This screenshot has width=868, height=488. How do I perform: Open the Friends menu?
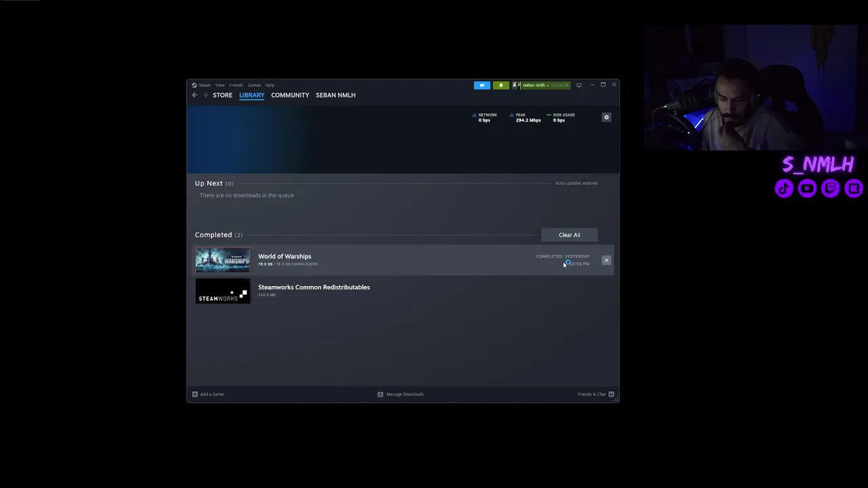point(236,85)
